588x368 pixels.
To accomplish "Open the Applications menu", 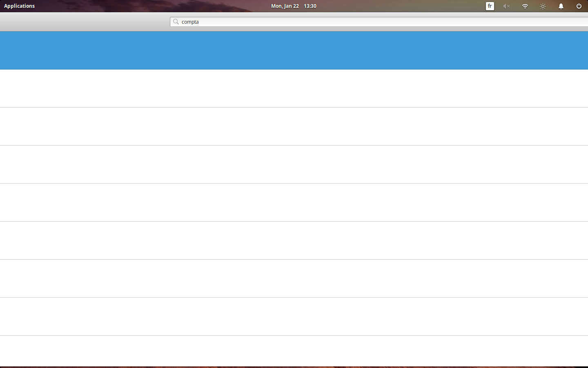I will tap(19, 6).
